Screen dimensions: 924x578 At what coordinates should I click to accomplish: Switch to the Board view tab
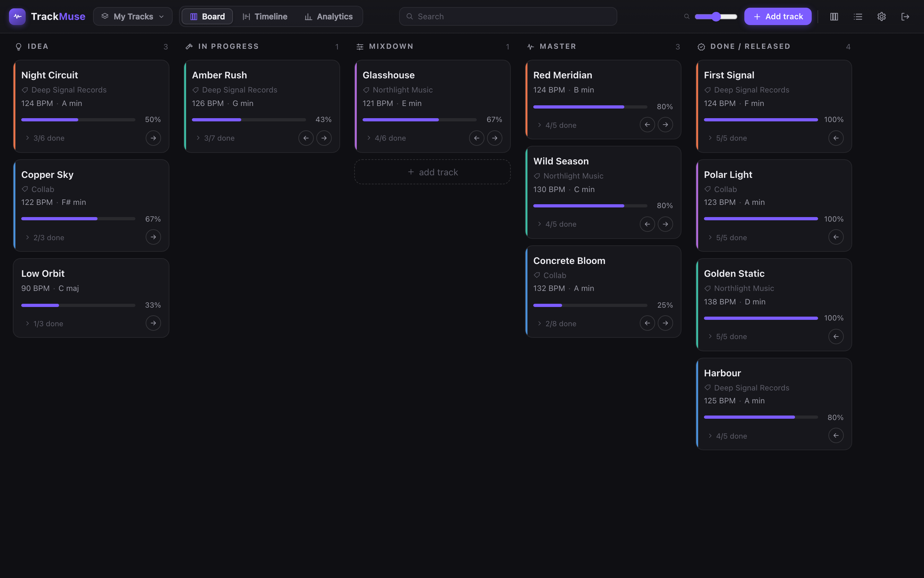[207, 16]
